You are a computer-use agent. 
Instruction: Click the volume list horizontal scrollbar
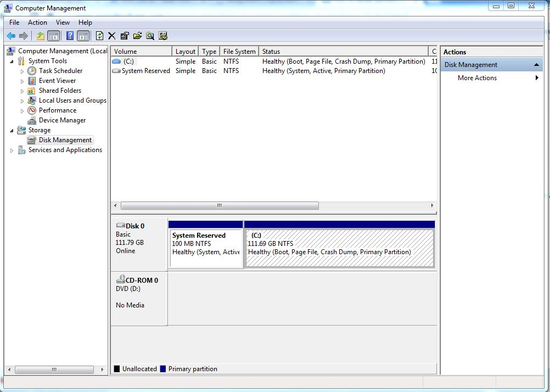click(x=220, y=206)
